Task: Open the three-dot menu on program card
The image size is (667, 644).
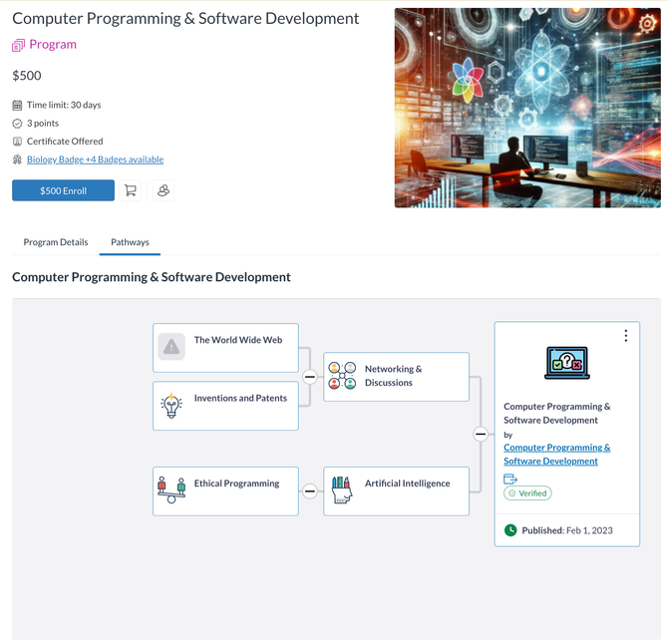Action: point(625,336)
